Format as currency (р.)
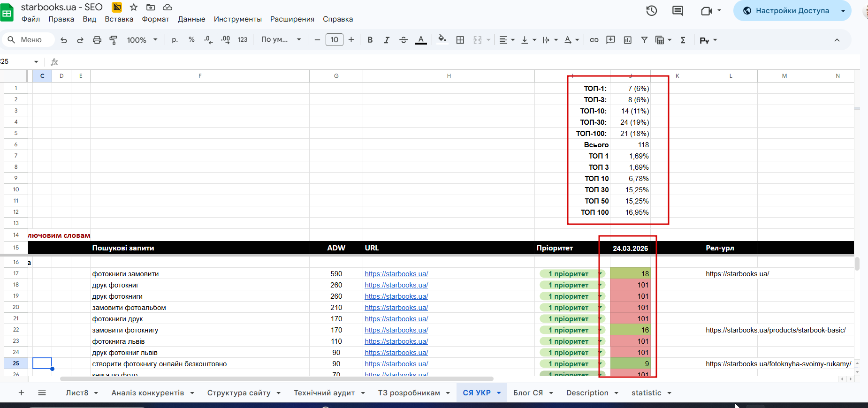The height and width of the screenshot is (408, 868). coord(175,40)
